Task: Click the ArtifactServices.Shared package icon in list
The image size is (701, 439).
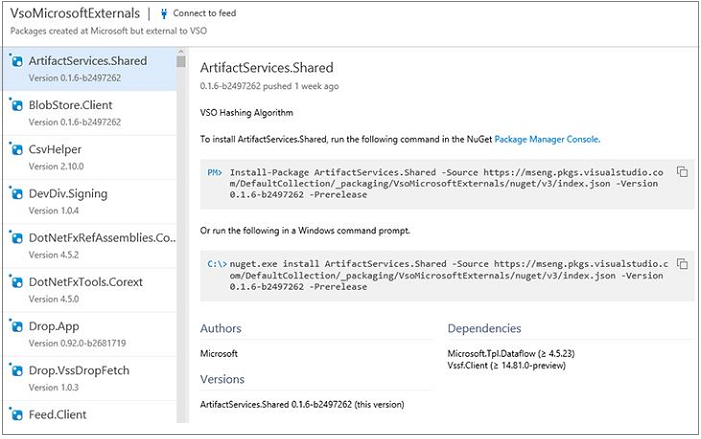Action: (17, 61)
